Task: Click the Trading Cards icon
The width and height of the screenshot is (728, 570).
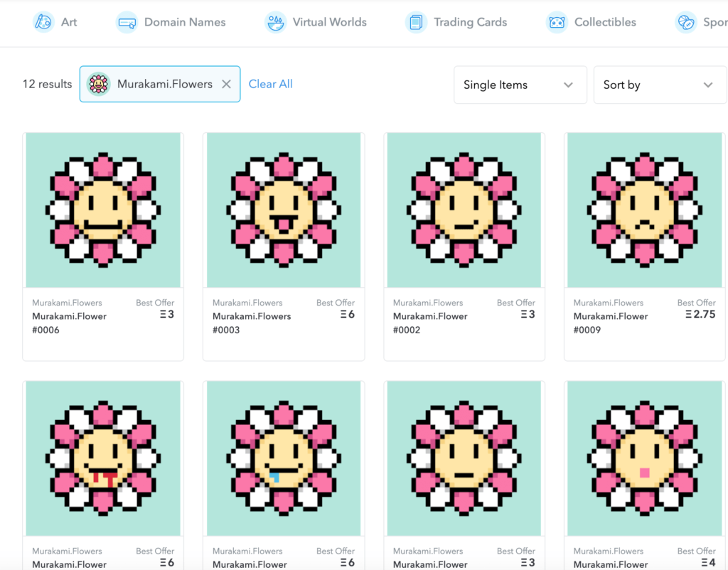Action: tap(416, 22)
